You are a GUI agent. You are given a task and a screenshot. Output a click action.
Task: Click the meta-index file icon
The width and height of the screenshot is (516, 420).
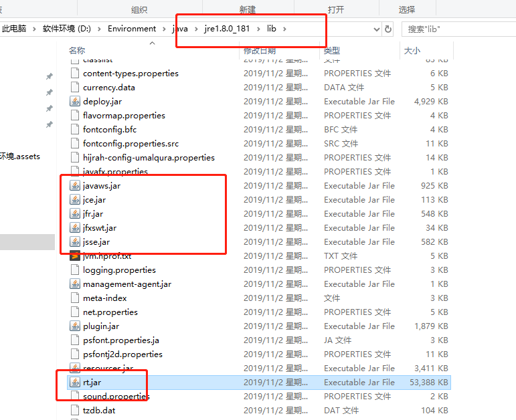[x=75, y=298]
